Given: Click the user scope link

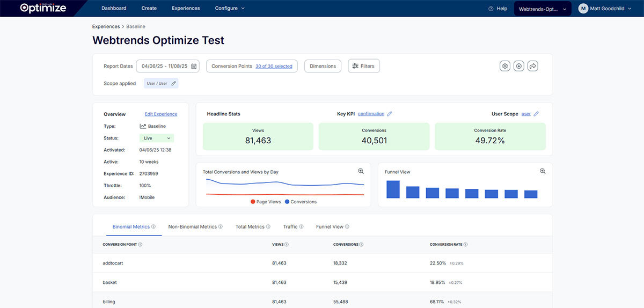Looking at the screenshot, I should click(x=526, y=114).
